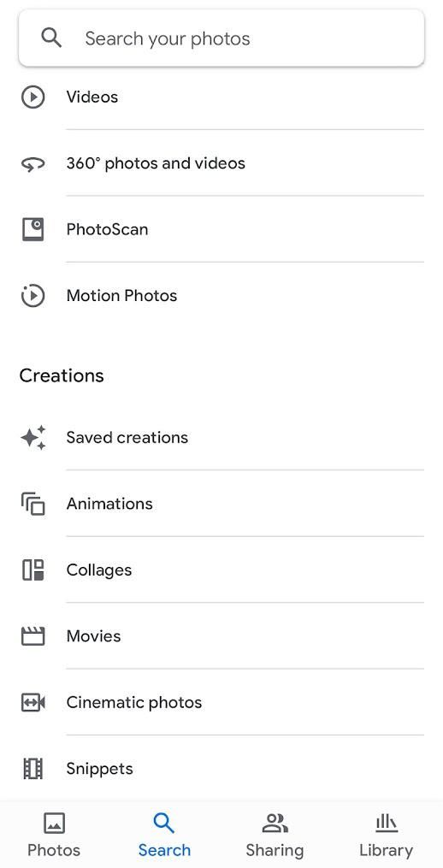The image size is (443, 868).
Task: Select the Saved creations entry
Action: coord(221,437)
